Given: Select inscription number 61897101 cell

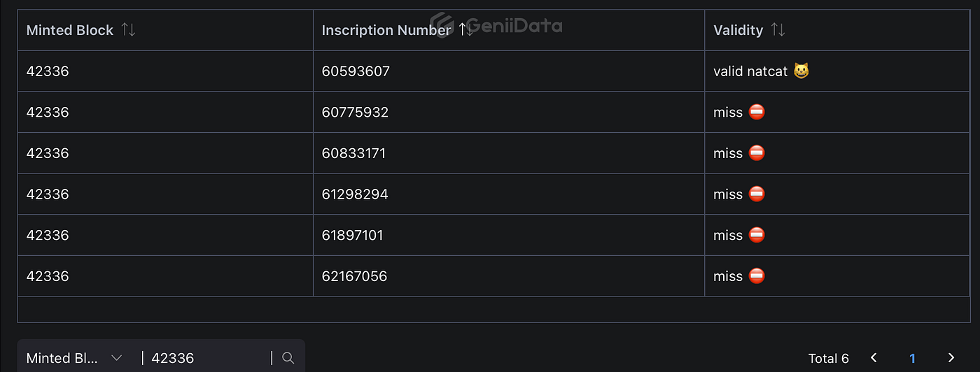Looking at the screenshot, I should (509, 235).
